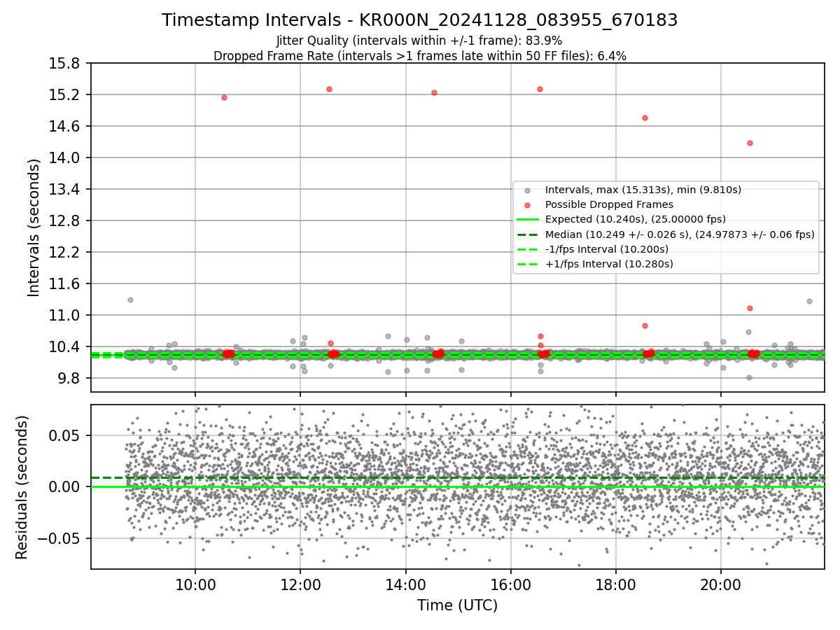Click the 'Residuals (seconds)' y-axis label
Viewport: 840px width, 630px height.
22,486
